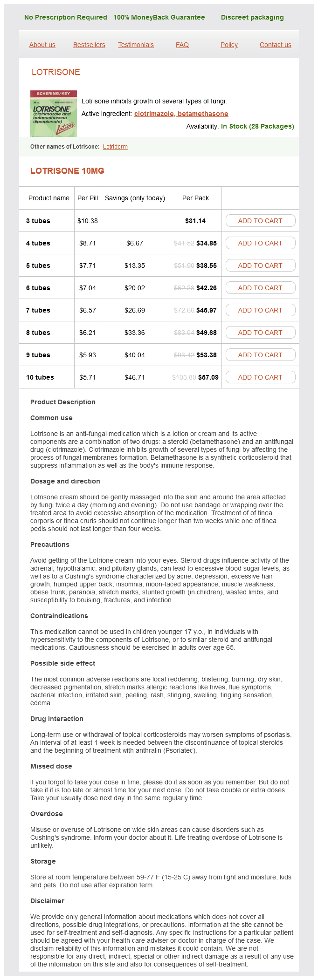318x980 pixels.
Task: Open the Contact us page
Action: (x=275, y=45)
